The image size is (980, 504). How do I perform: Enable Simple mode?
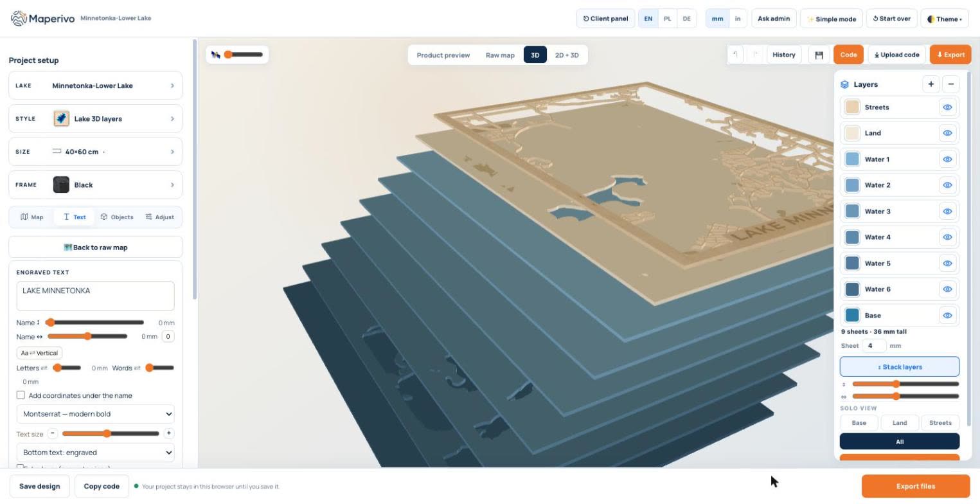(832, 19)
